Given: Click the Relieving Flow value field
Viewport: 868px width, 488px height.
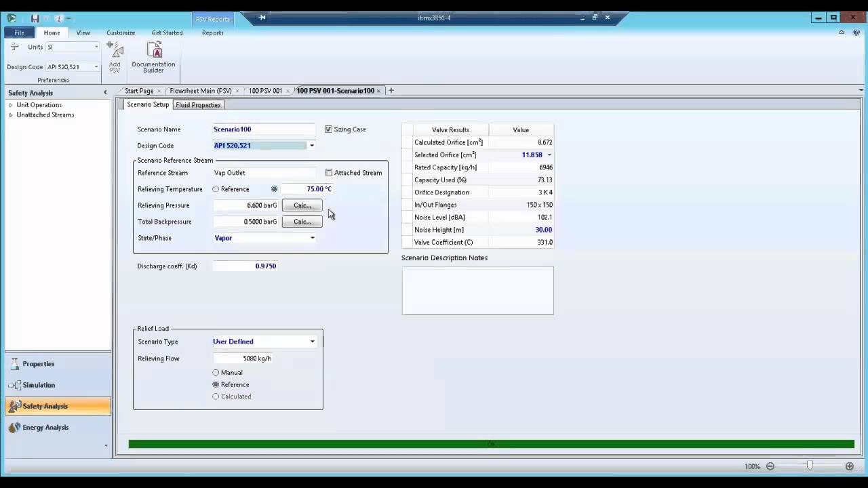Looking at the screenshot, I should pyautogui.click(x=243, y=359).
